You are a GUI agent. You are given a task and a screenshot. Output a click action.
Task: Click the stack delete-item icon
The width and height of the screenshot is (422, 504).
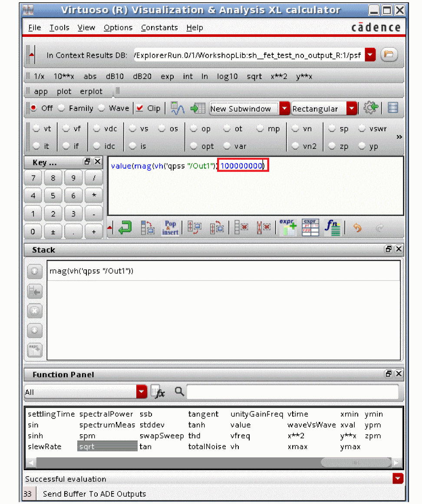tap(241, 227)
